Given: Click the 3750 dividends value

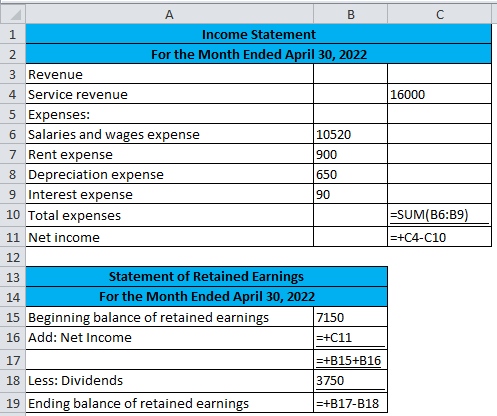Looking at the screenshot, I should [350, 381].
